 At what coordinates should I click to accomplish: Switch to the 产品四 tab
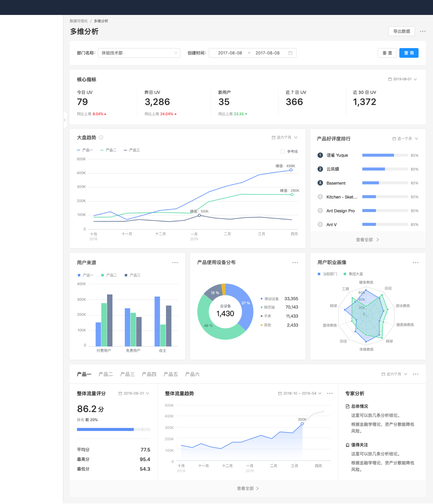pyautogui.click(x=149, y=374)
